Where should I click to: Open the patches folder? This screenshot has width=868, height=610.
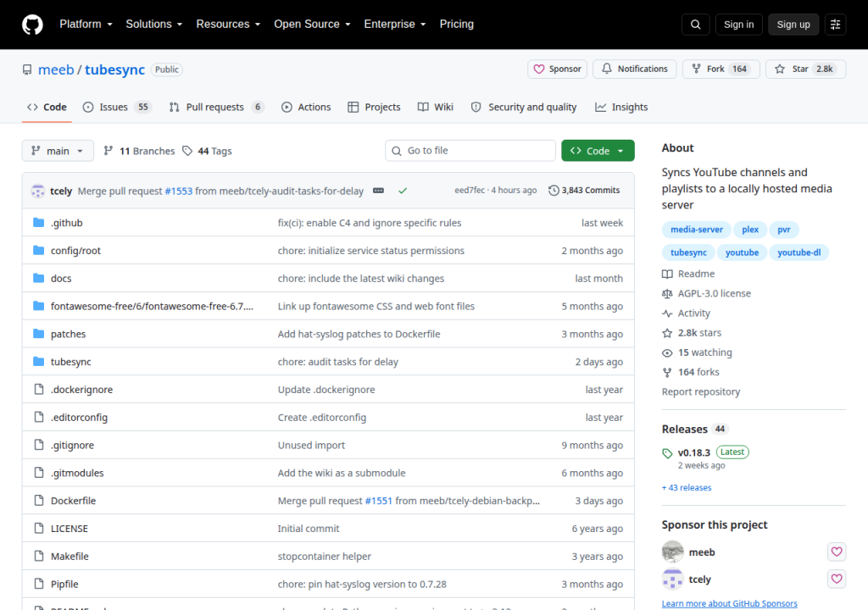68,334
